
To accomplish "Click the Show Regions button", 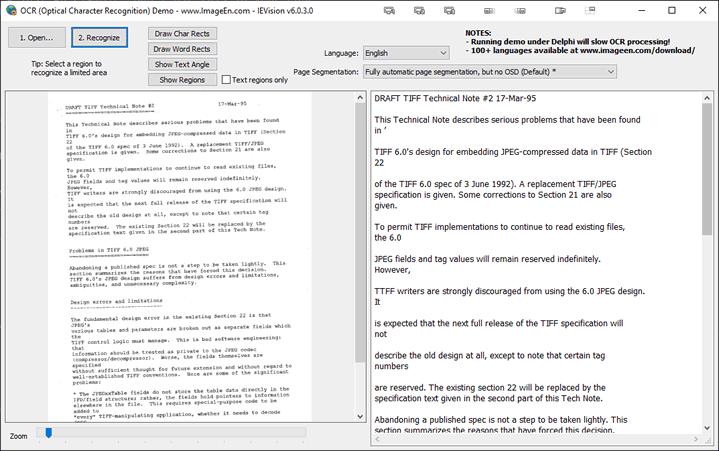I will [182, 80].
